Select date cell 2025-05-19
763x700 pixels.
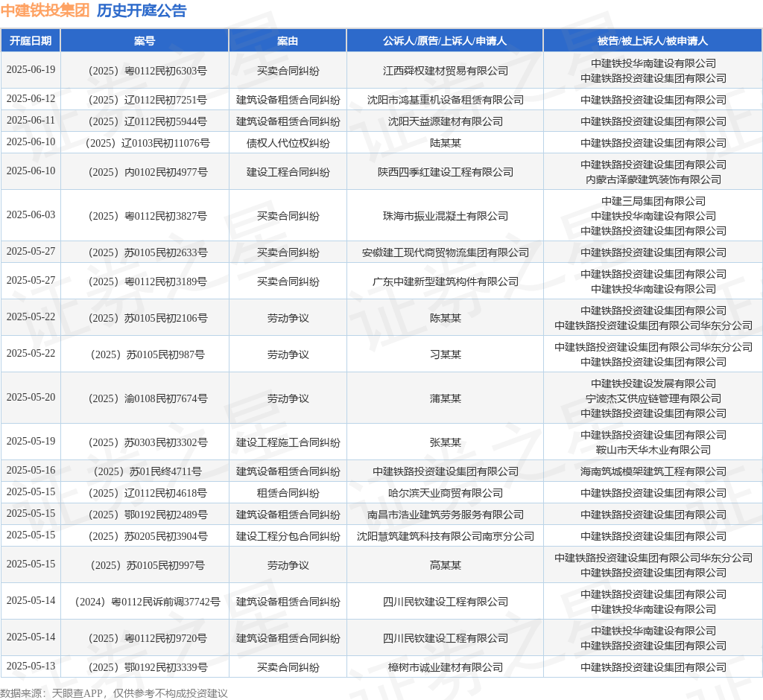pos(31,441)
